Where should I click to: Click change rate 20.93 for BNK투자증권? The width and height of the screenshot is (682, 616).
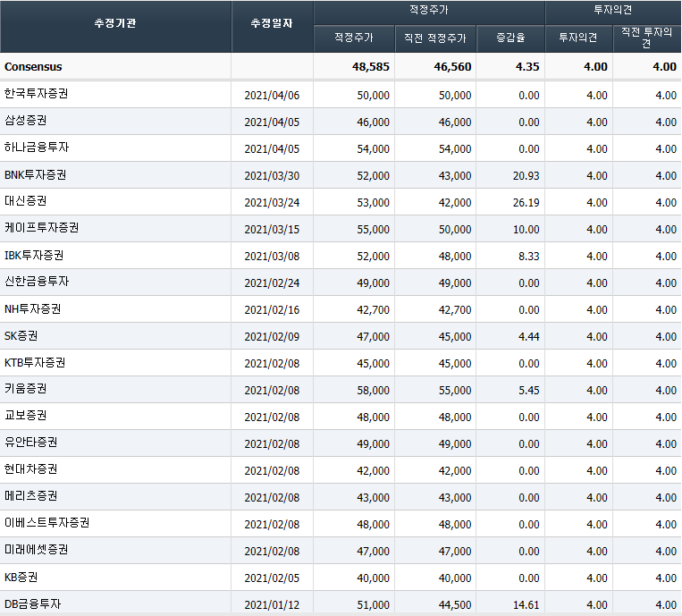(526, 176)
